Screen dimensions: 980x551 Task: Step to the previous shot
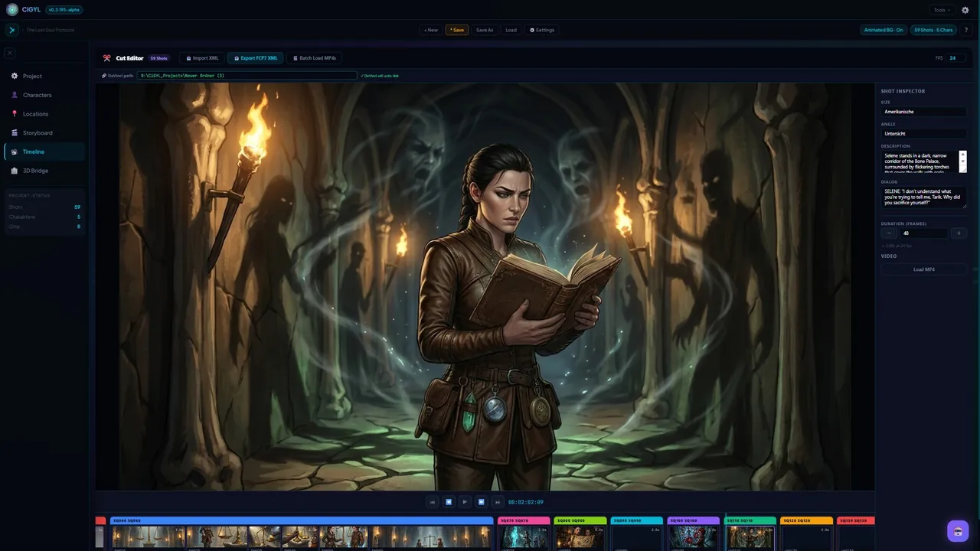449,502
